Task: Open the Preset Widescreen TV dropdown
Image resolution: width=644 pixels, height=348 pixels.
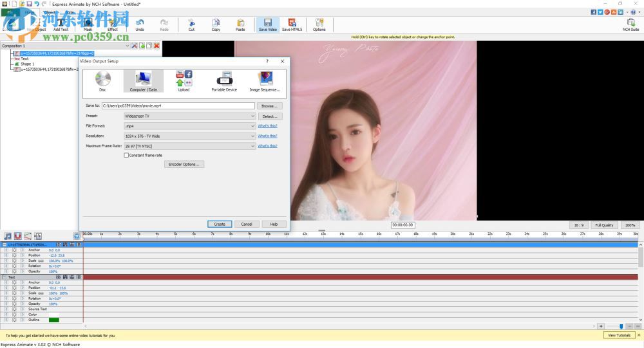Action: [189, 116]
